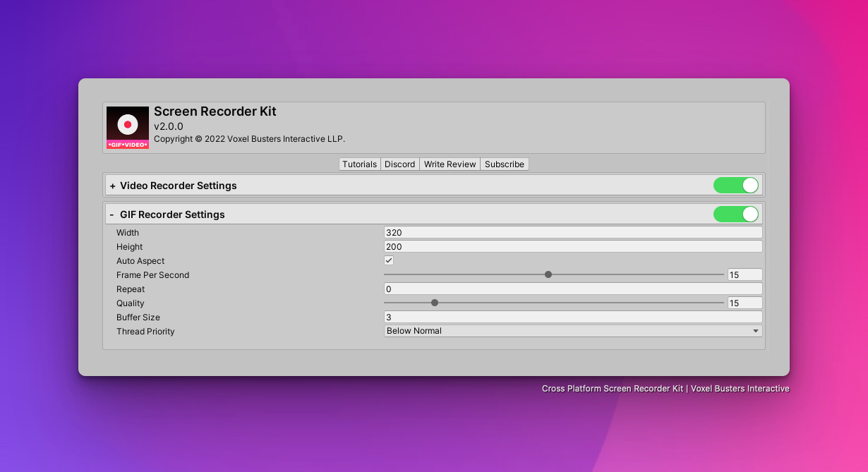Focus the Repeat value field
The height and width of the screenshot is (472, 868).
(572, 289)
